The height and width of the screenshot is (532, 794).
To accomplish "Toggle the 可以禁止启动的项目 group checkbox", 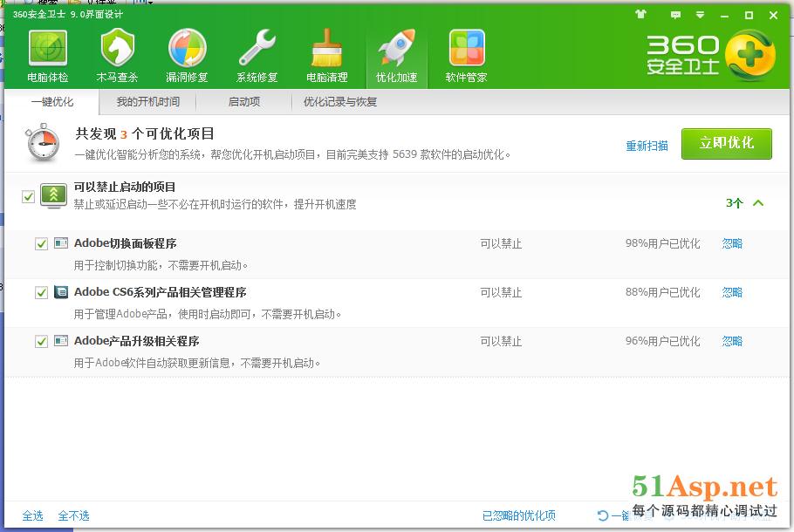I will (x=28, y=196).
